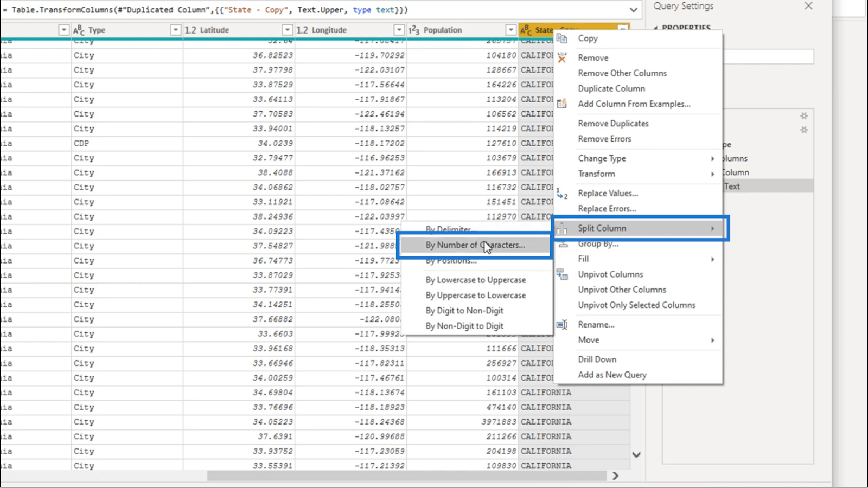Select By Digit to Non-Digit split

[x=464, y=311]
